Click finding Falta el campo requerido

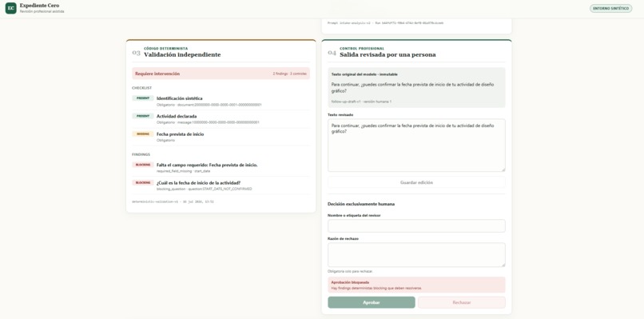pyautogui.click(x=221, y=167)
